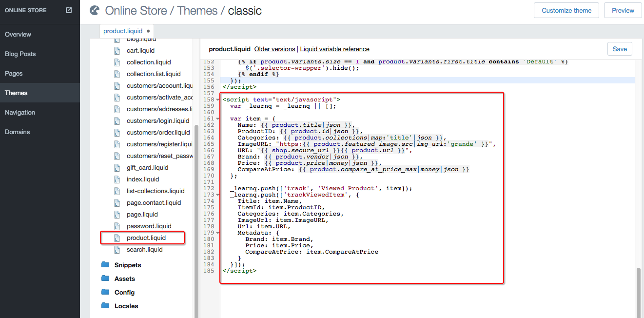Click the Customize theme button
The width and height of the screenshot is (644, 318).
566,10
